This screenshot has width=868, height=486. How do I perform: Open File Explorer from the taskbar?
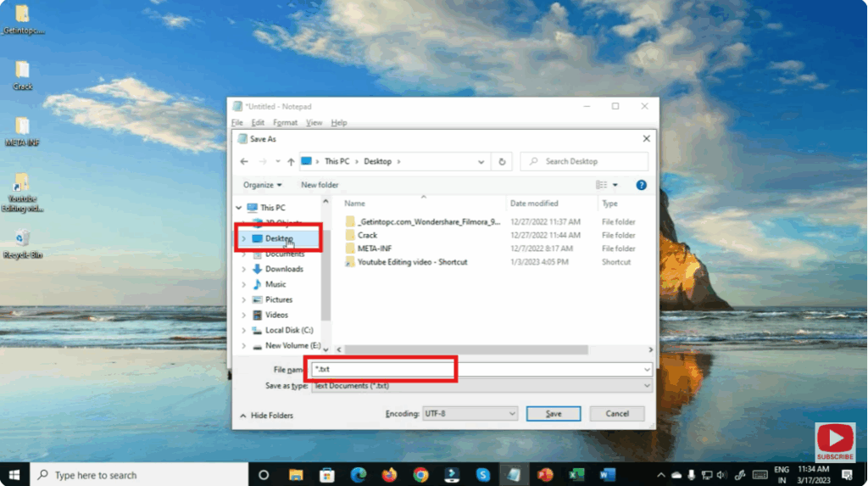pos(296,475)
